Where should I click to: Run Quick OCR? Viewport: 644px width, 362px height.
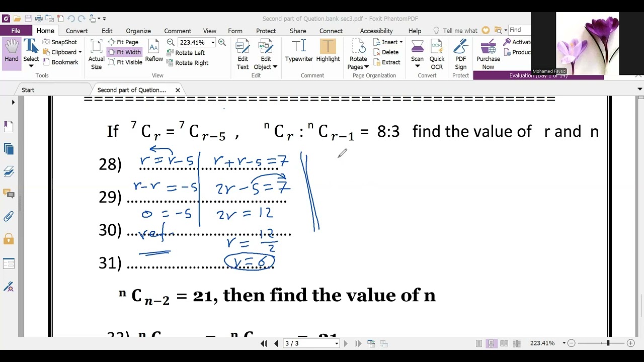[437, 54]
